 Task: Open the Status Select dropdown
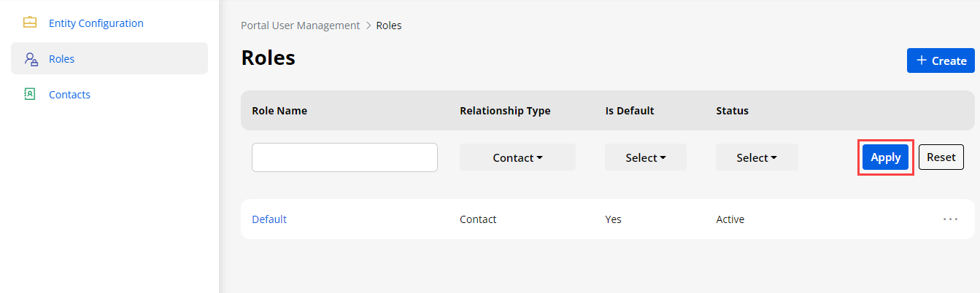tap(757, 157)
